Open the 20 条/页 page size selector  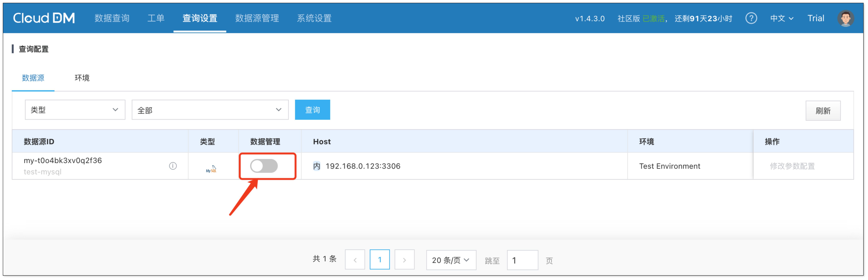click(451, 260)
